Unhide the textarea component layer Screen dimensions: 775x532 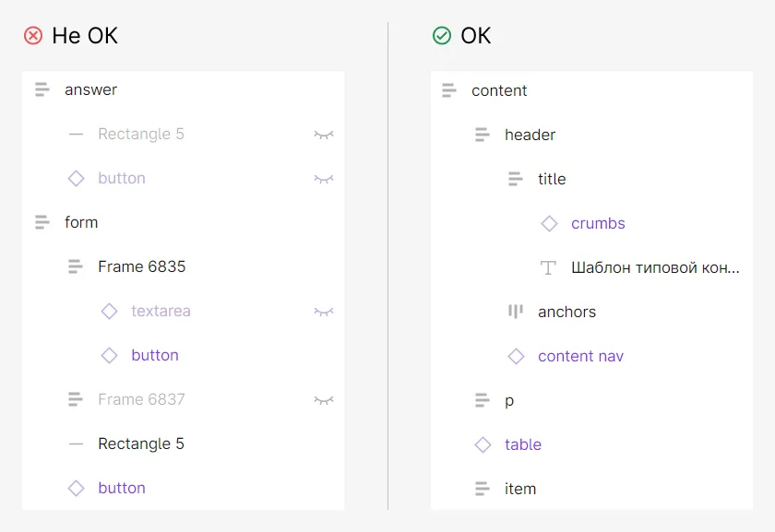tap(324, 312)
